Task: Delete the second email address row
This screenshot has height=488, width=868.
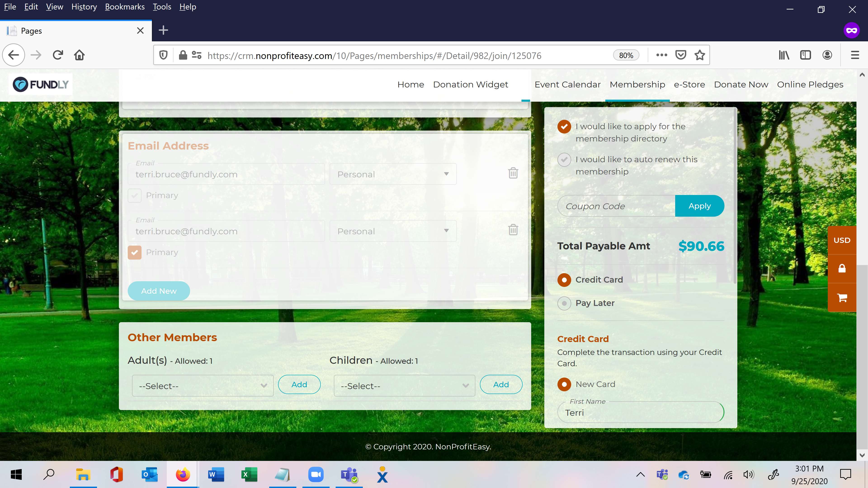Action: pyautogui.click(x=513, y=230)
